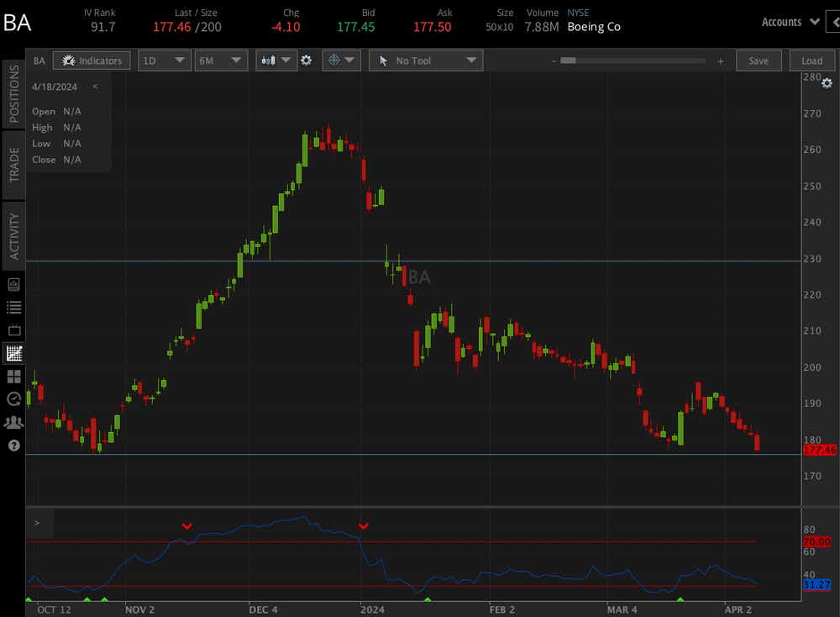Load a saved chart layout
Image resolution: width=840 pixels, height=617 pixels.
pos(812,61)
